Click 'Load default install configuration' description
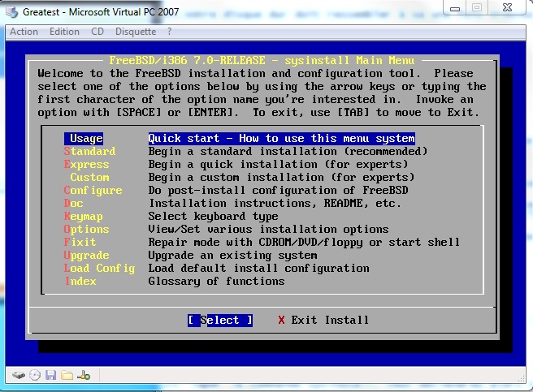The width and height of the screenshot is (533, 392). point(258,268)
